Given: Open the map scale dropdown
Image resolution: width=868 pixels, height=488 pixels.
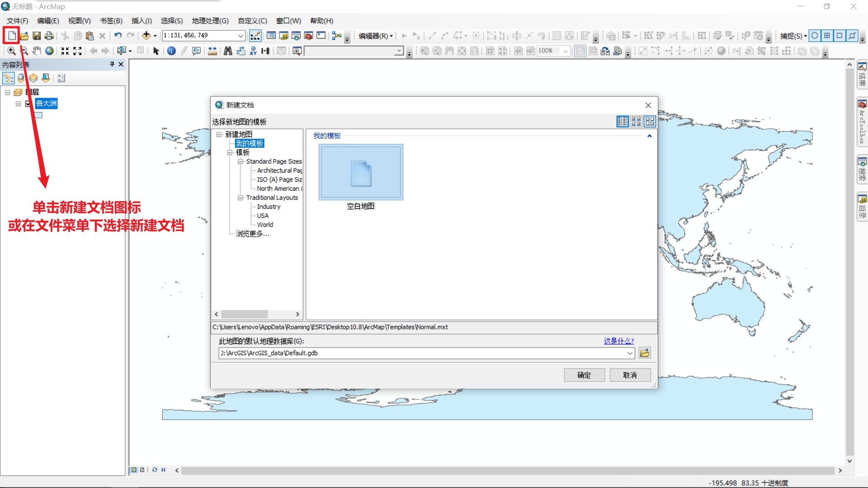Looking at the screenshot, I should tap(241, 36).
